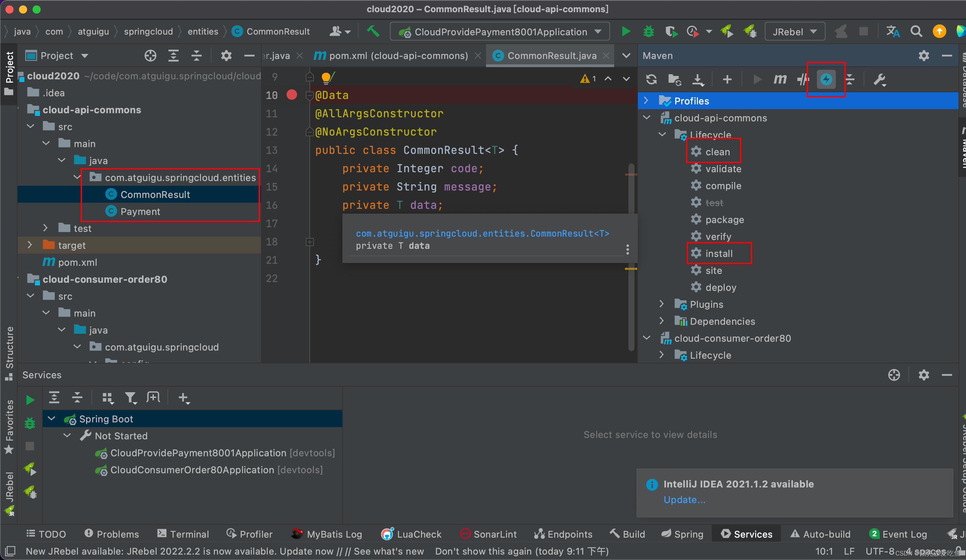Expand the target folder in Project tree
Image resolution: width=966 pixels, height=560 pixels.
[30, 244]
